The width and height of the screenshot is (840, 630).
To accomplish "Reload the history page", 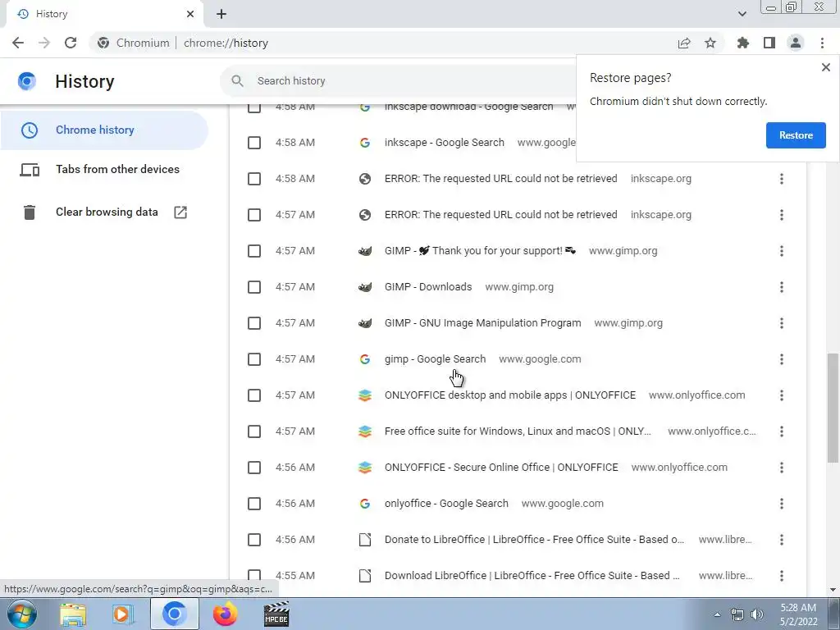I will pyautogui.click(x=71, y=43).
